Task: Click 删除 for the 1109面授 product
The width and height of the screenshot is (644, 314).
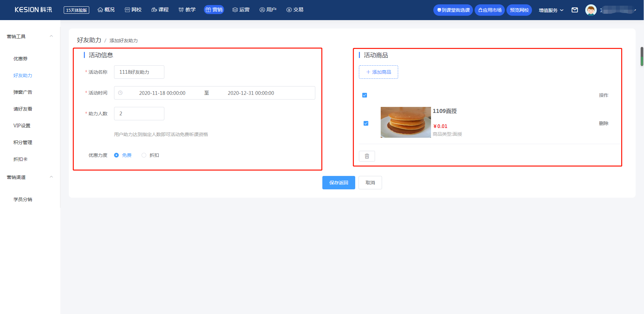Action: pyautogui.click(x=603, y=123)
